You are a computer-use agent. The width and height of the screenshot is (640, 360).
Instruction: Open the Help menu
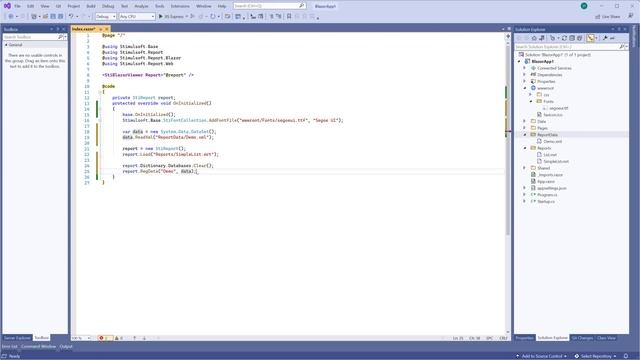coord(222,6)
